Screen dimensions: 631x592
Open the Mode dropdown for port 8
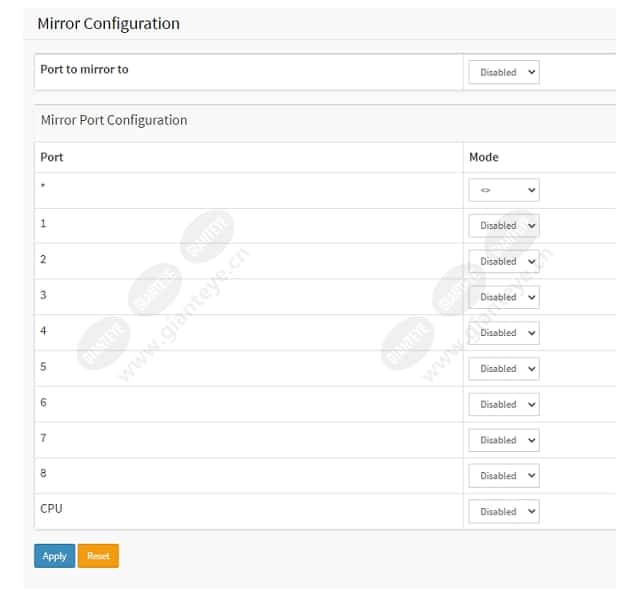tap(504, 476)
